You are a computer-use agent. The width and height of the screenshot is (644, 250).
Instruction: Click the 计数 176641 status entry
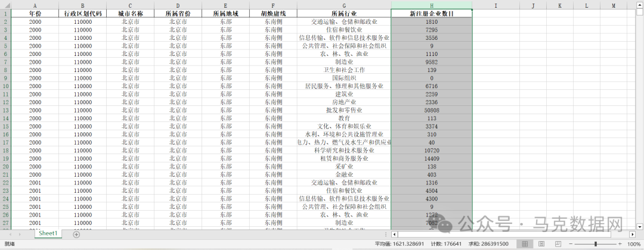pos(446,244)
